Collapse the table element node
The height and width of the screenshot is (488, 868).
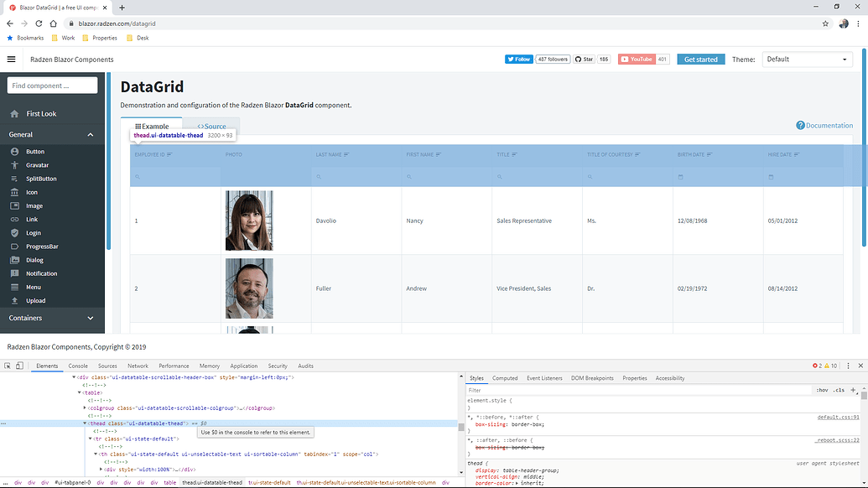(79, 392)
